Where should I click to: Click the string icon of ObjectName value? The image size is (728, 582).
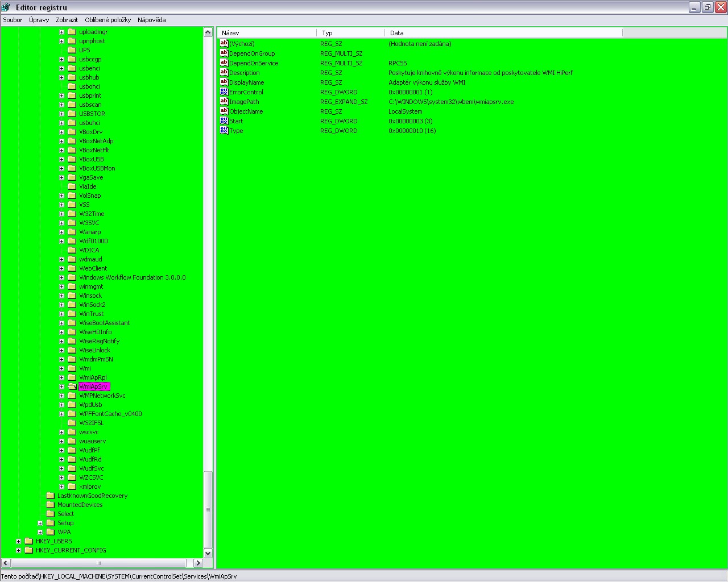[224, 111]
